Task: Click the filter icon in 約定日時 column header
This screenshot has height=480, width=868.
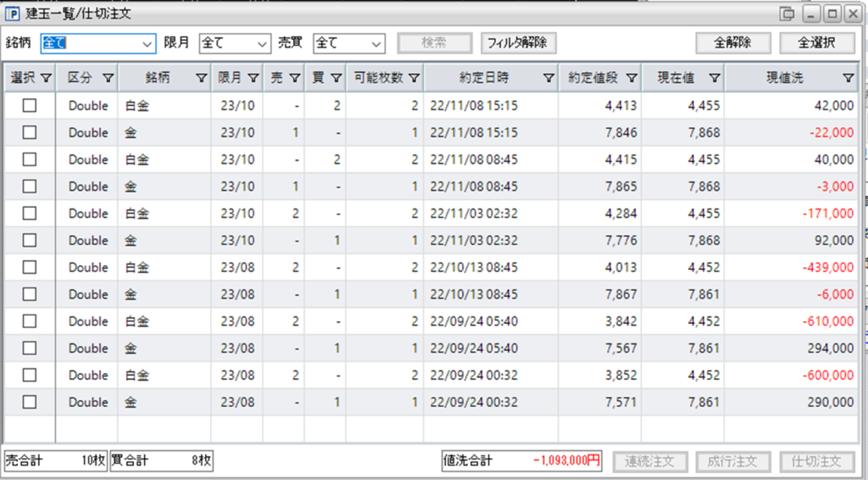Action: click(548, 78)
